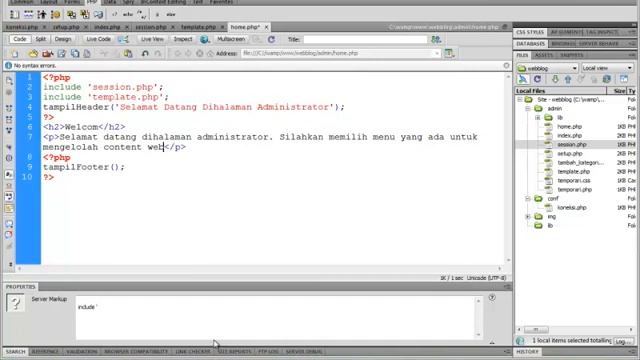Select temporari.css in the Files panel
This screenshot has height=360, width=640.
[573, 180]
